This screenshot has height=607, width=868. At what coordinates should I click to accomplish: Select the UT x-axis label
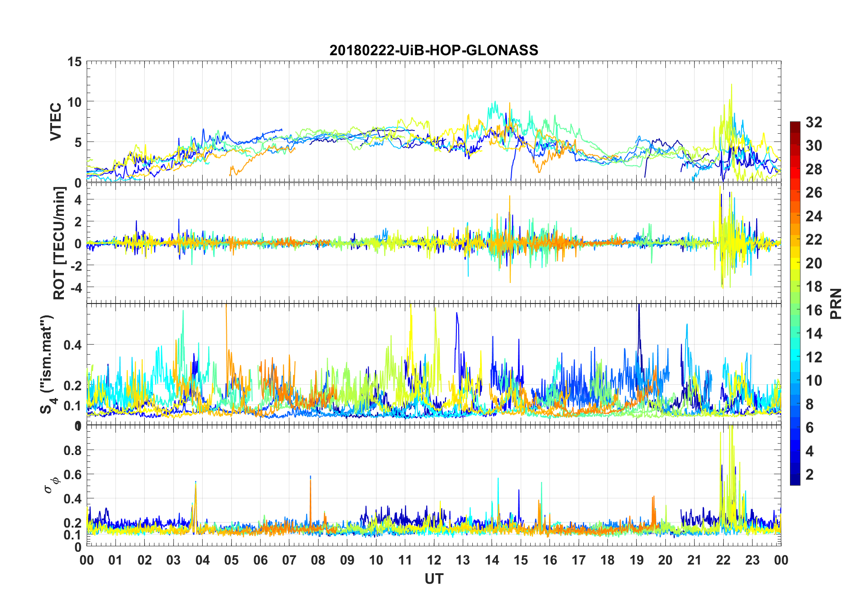(x=434, y=579)
